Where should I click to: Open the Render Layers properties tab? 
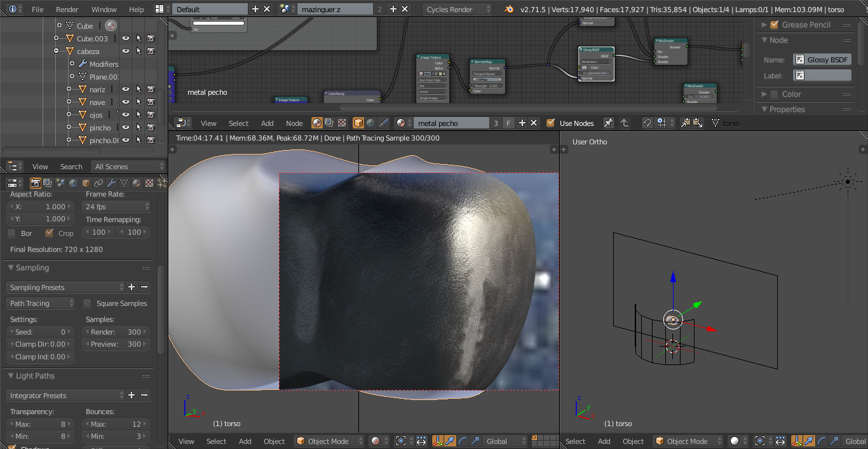point(48,183)
